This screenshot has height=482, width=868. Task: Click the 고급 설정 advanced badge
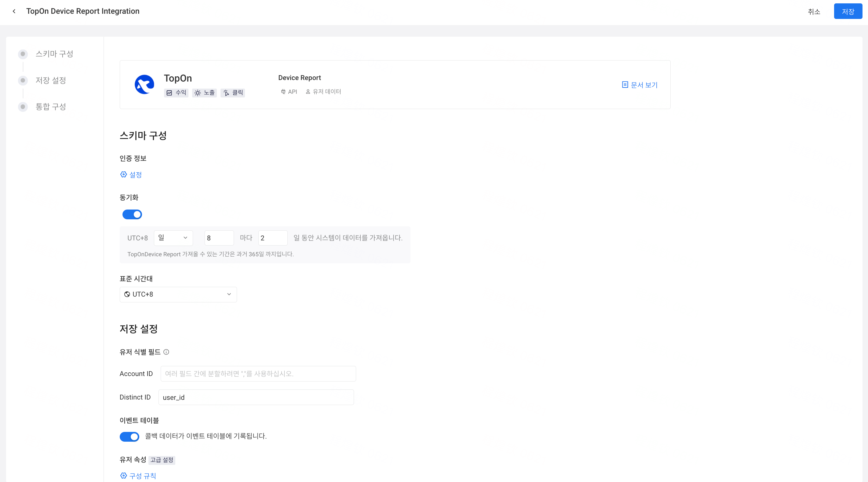tap(162, 460)
